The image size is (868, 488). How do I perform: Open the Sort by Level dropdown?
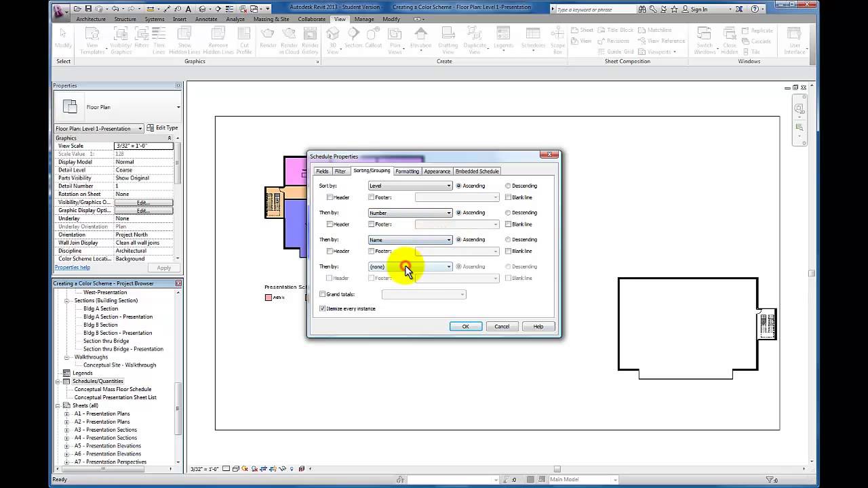(x=410, y=186)
